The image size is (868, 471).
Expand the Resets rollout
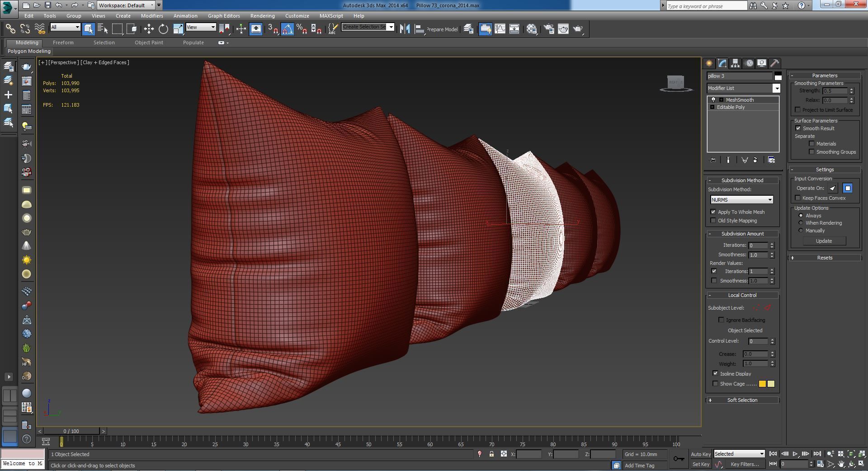click(x=825, y=258)
